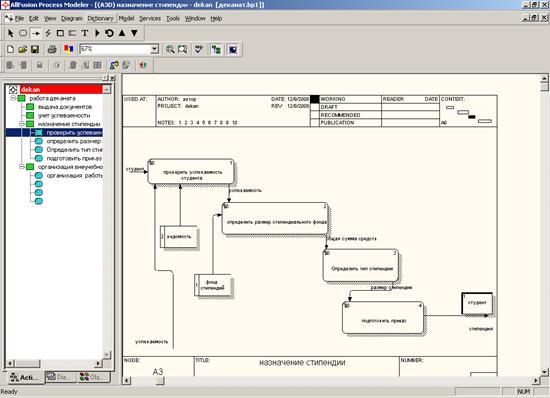This screenshot has height=398, width=550.
Task: Collapse the назначение стипендии tree node
Action: point(22,124)
